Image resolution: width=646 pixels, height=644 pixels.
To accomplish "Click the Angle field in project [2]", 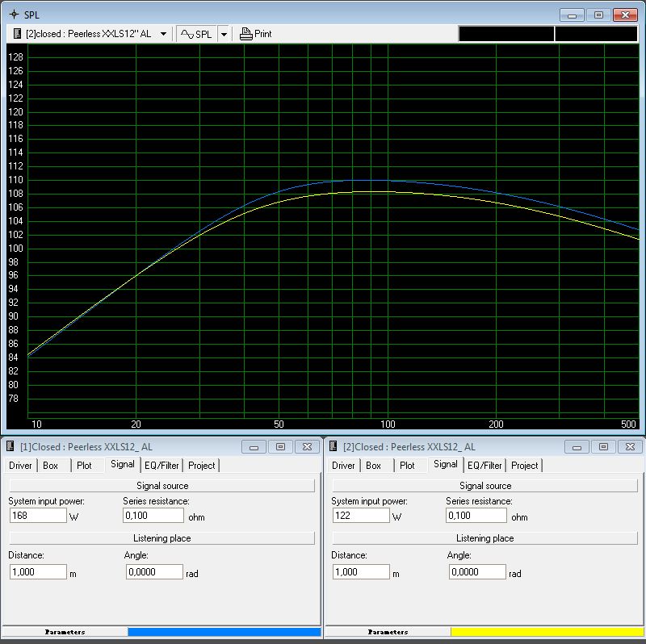I will [x=477, y=572].
